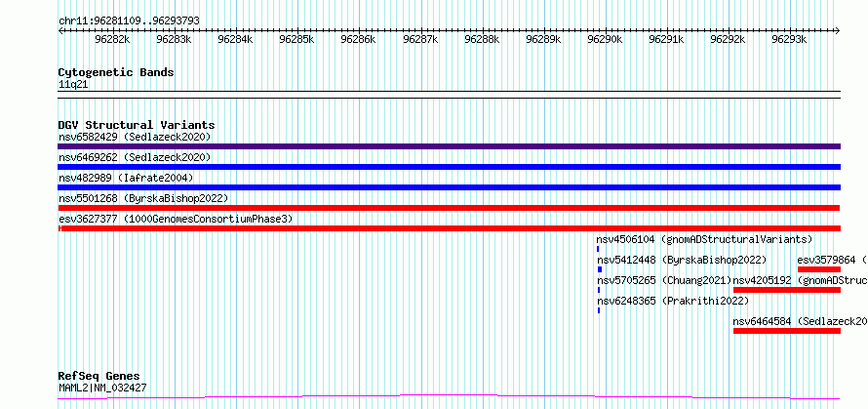Screen dimensions: 868x409
Task: Click the 96287k ruler tick label
Action: (x=420, y=40)
